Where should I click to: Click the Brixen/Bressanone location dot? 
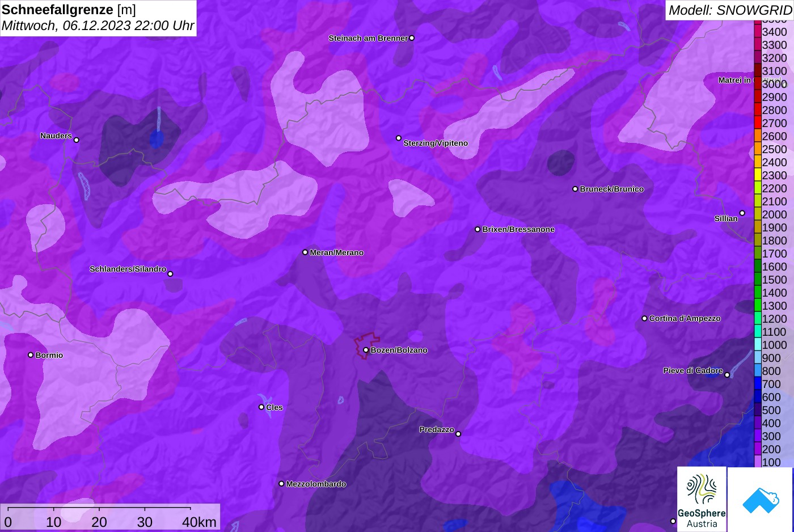478,229
